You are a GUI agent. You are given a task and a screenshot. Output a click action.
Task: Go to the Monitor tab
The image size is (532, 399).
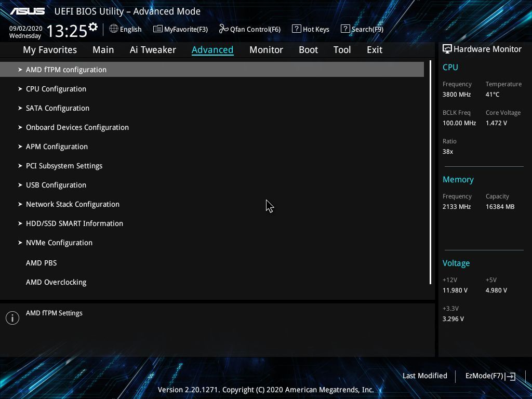(266, 50)
